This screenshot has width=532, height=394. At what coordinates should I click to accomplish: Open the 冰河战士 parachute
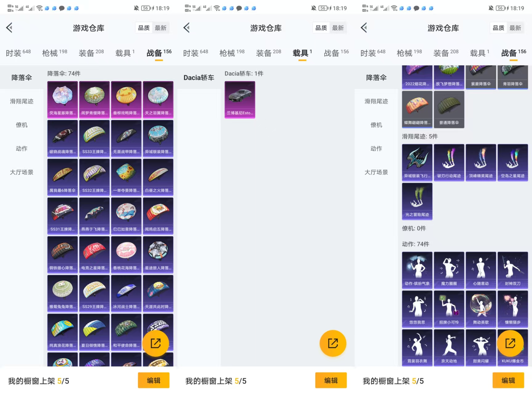[126, 294]
